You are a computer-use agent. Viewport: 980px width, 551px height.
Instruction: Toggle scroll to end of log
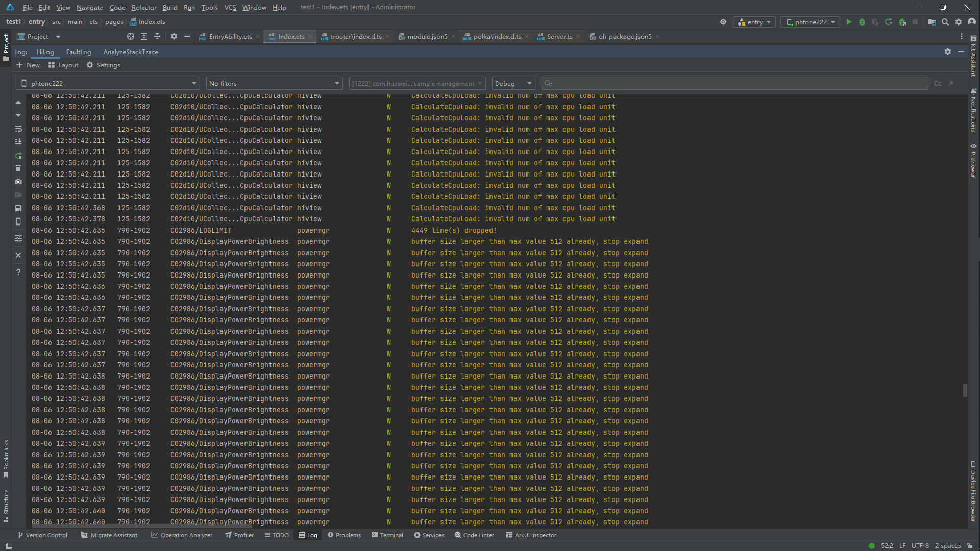[x=18, y=142]
